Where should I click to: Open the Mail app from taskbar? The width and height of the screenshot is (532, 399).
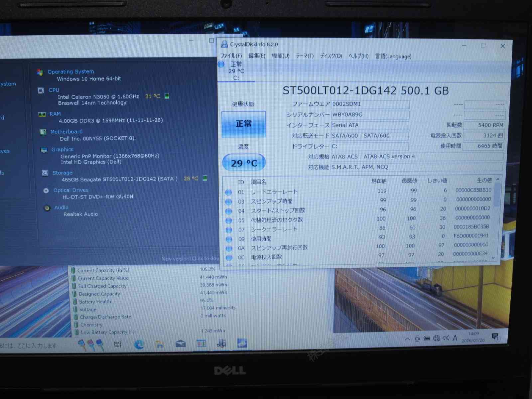click(181, 343)
